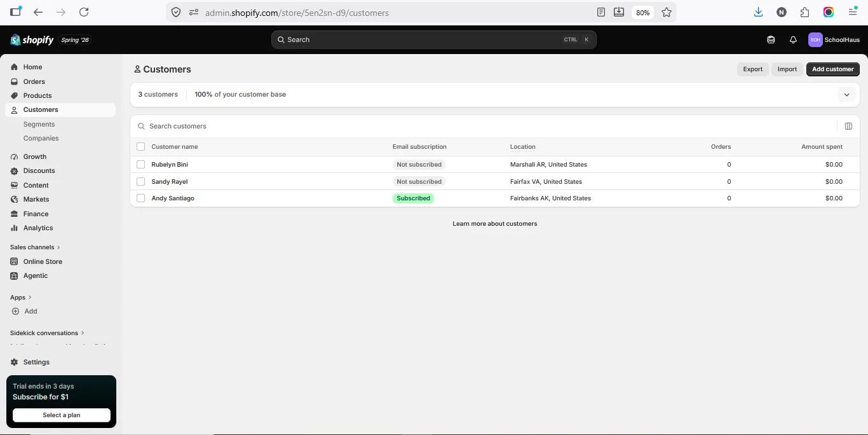Expand Sidekick conversations list
868x435 pixels.
coord(47,333)
